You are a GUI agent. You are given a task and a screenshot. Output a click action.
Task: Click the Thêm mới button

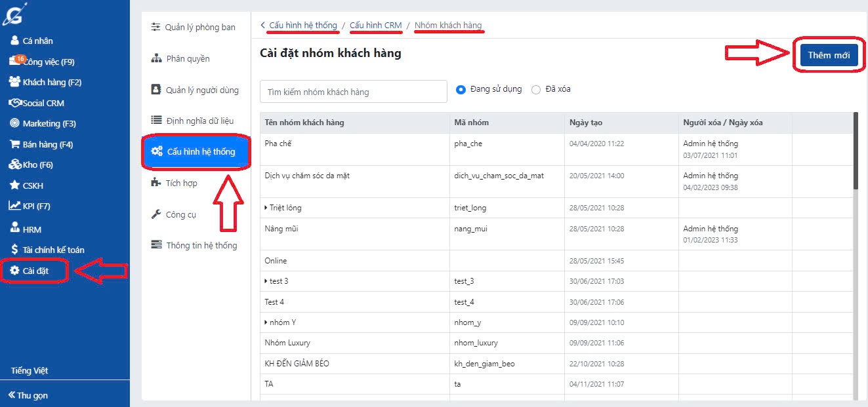829,55
